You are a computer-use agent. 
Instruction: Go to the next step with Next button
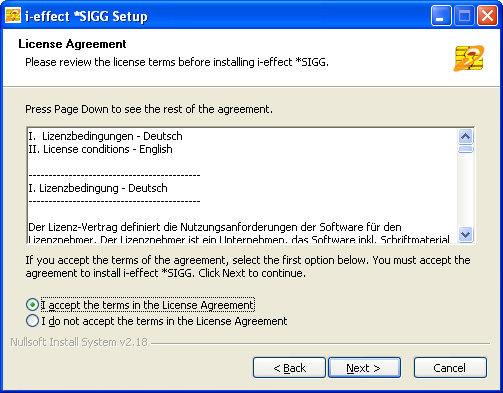(364, 368)
